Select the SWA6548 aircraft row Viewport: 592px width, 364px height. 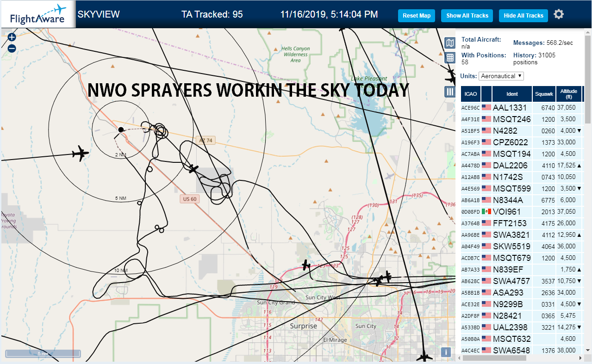pyautogui.click(x=522, y=350)
